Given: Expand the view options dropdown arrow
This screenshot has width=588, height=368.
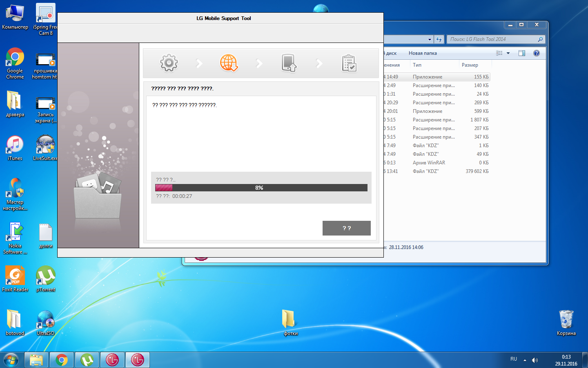Looking at the screenshot, I should (x=508, y=53).
